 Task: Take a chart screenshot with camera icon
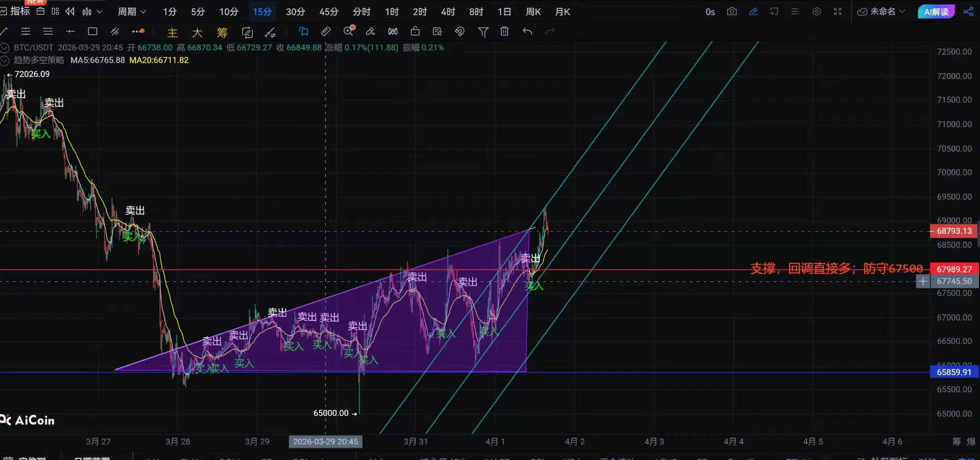click(732, 11)
